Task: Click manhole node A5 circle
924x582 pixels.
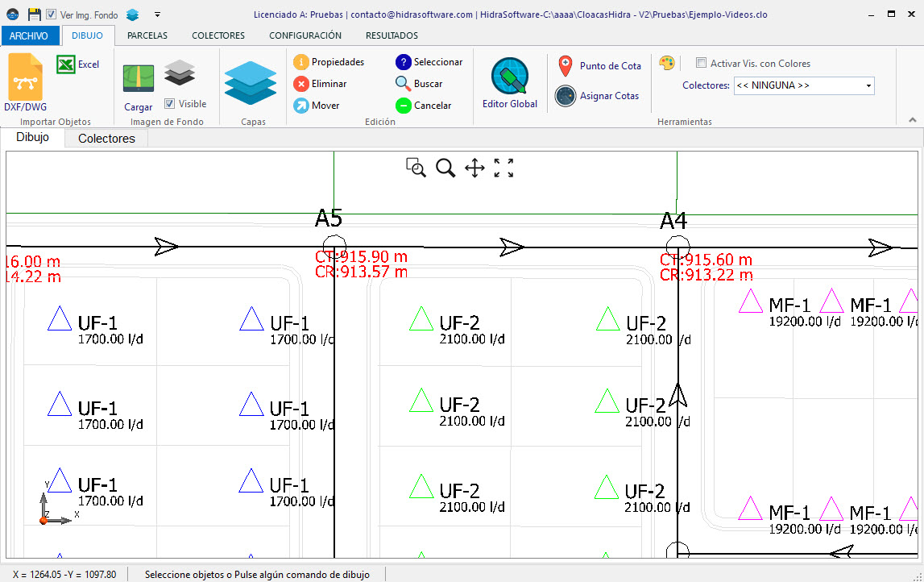Action: point(334,247)
